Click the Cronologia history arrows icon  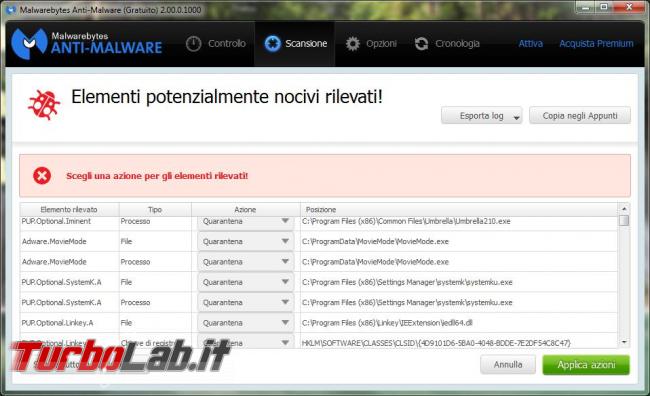[x=422, y=44]
